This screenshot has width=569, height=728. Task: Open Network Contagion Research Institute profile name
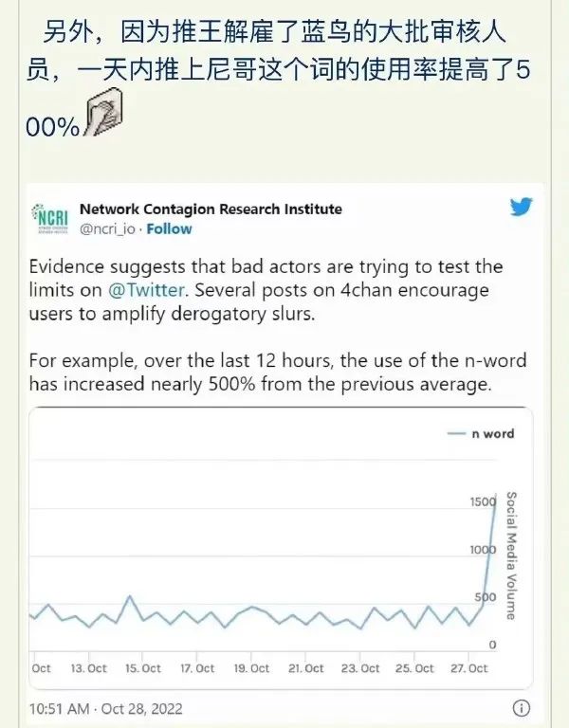[211, 209]
